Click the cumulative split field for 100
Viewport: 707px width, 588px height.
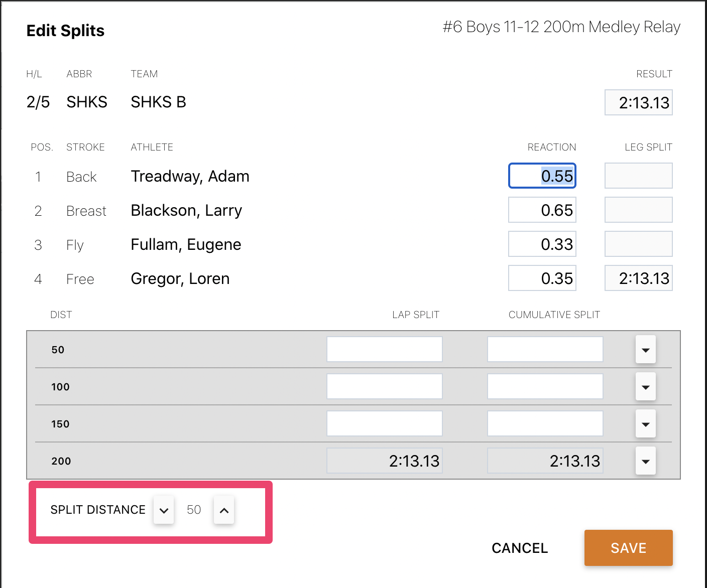click(545, 386)
